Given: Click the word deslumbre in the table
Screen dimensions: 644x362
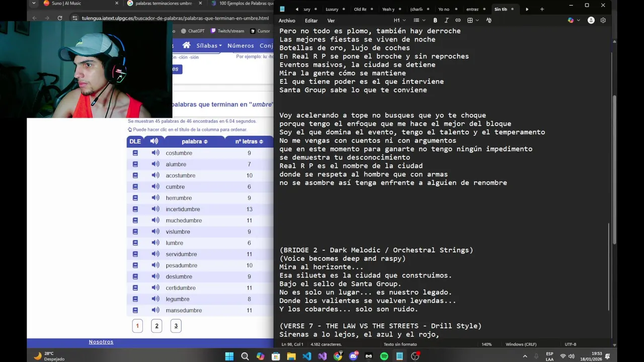Looking at the screenshot, I should 179,277.
